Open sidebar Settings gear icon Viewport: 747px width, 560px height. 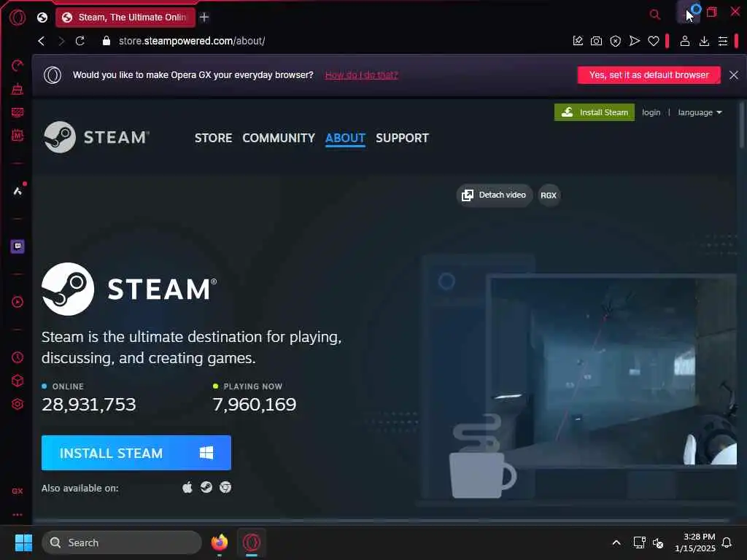18,404
